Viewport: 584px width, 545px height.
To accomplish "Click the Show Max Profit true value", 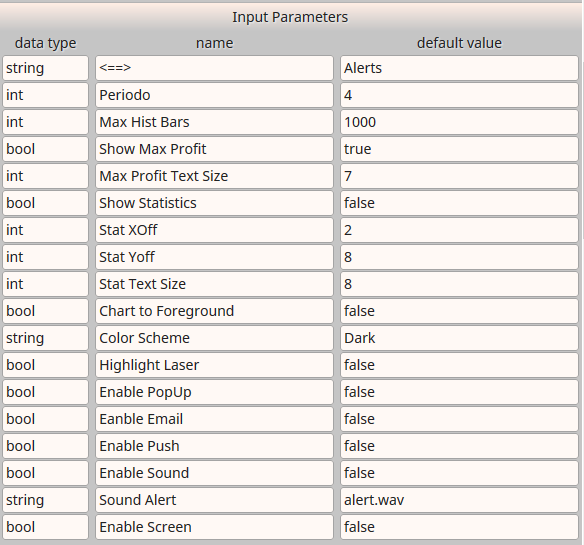I will [x=459, y=149].
